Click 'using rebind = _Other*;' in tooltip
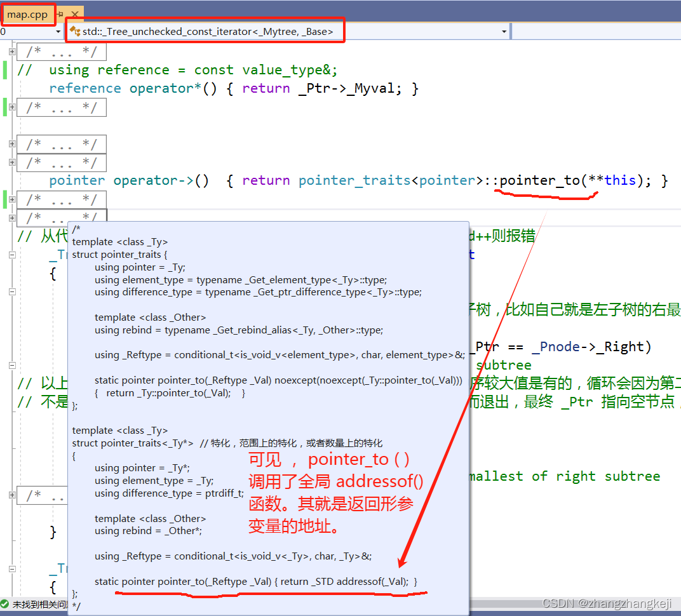The width and height of the screenshot is (681, 616). click(149, 531)
